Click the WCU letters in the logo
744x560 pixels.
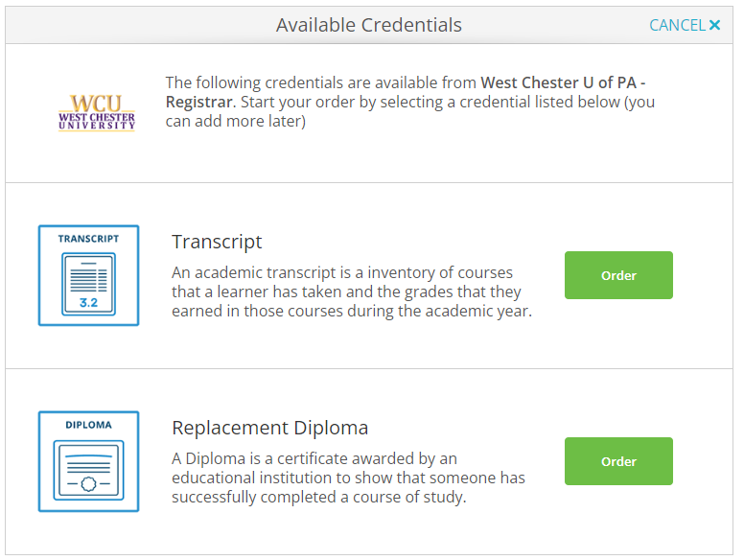[x=97, y=104]
